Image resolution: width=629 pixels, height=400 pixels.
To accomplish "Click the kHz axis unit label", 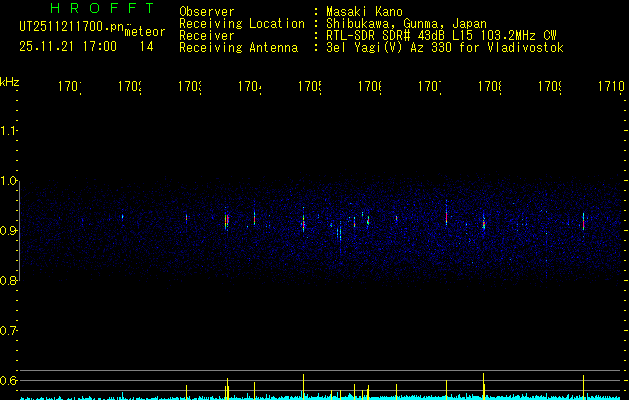I will click(x=10, y=82).
